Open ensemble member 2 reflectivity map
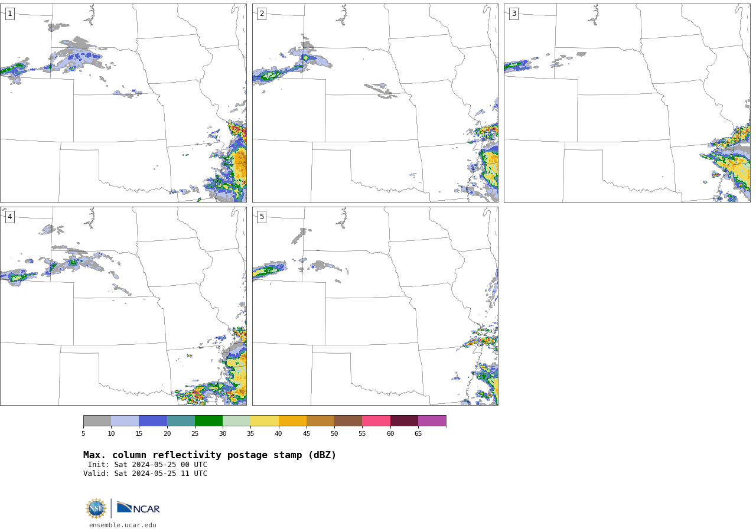756x532 pixels. pos(375,103)
